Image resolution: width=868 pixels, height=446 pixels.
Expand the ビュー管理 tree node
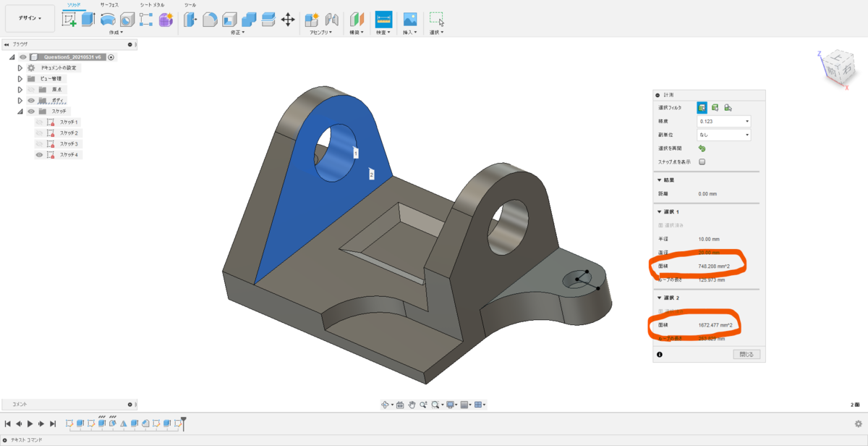point(20,79)
